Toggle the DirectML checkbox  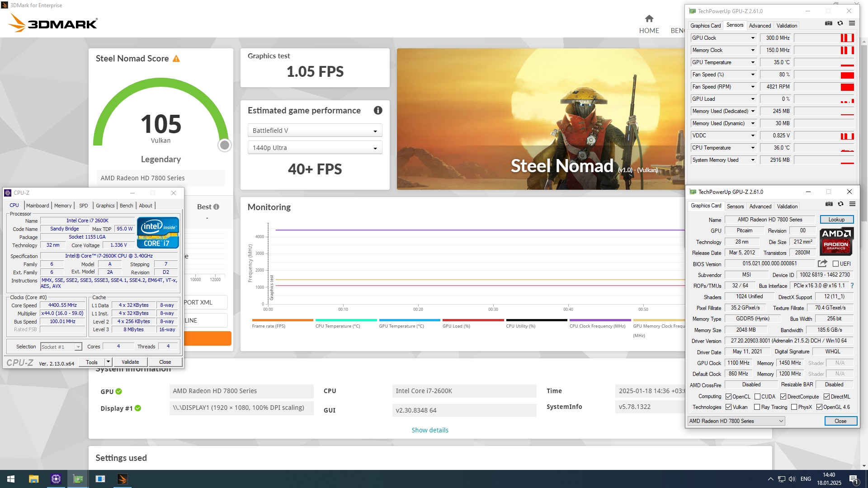point(826,397)
